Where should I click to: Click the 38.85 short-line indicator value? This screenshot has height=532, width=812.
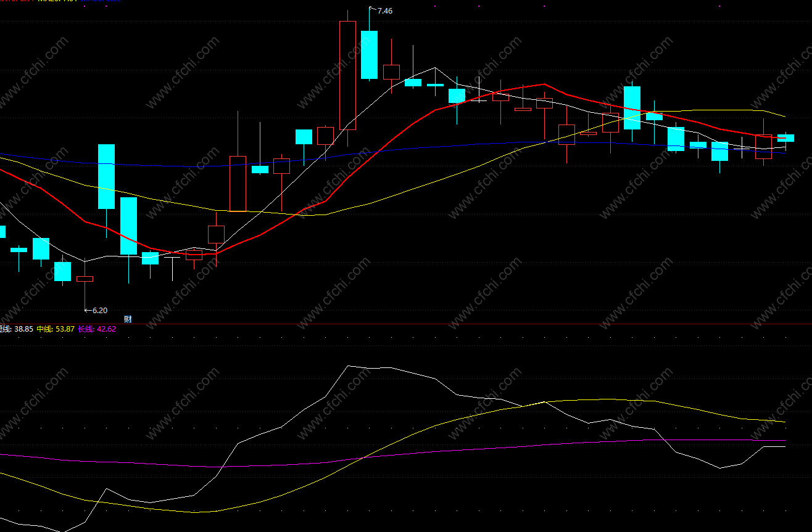(23, 329)
